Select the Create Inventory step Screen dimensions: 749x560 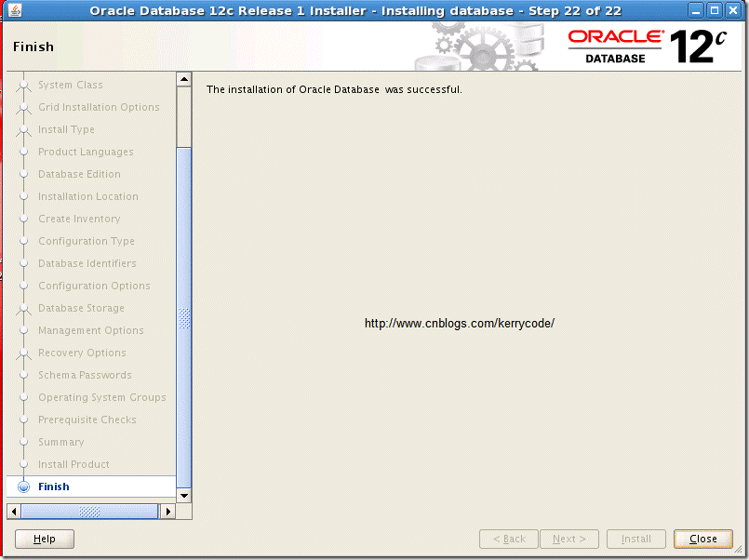click(x=79, y=219)
